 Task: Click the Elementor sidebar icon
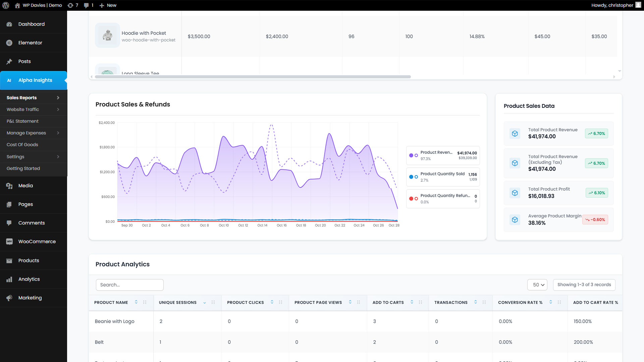point(9,43)
